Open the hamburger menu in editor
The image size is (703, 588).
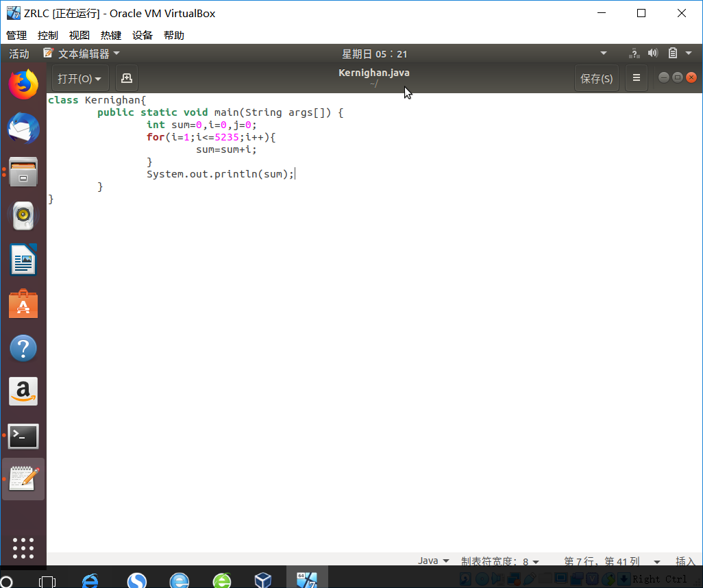[637, 78]
